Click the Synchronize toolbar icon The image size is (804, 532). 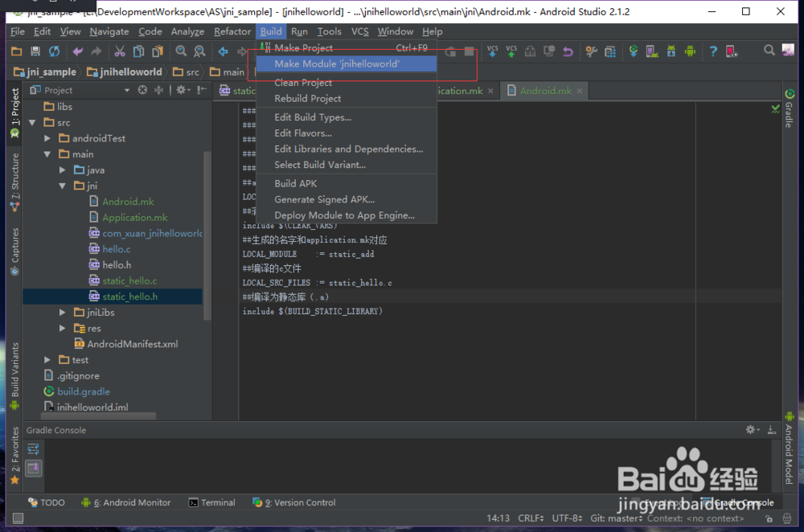tap(54, 51)
